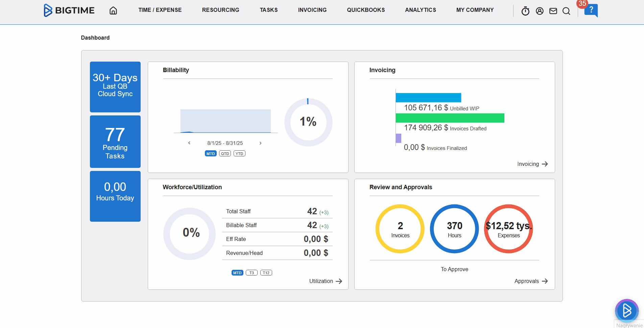Open the RESOURCING menu

220,10
